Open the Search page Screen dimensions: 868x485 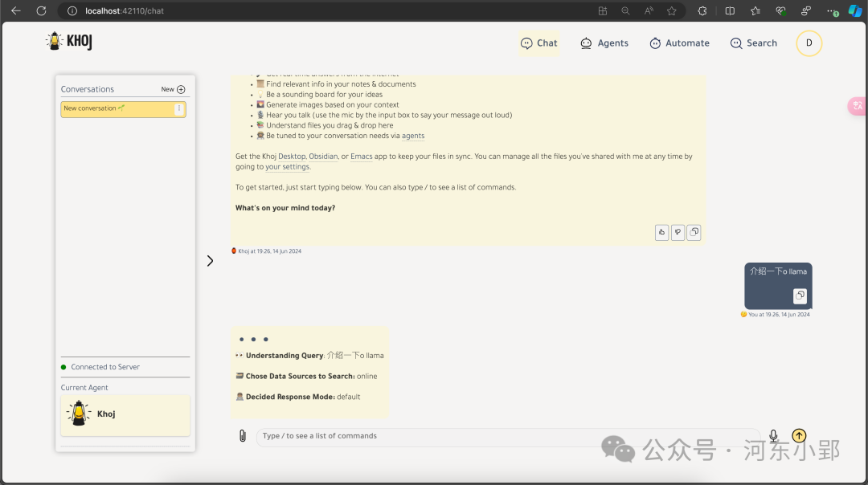click(754, 43)
